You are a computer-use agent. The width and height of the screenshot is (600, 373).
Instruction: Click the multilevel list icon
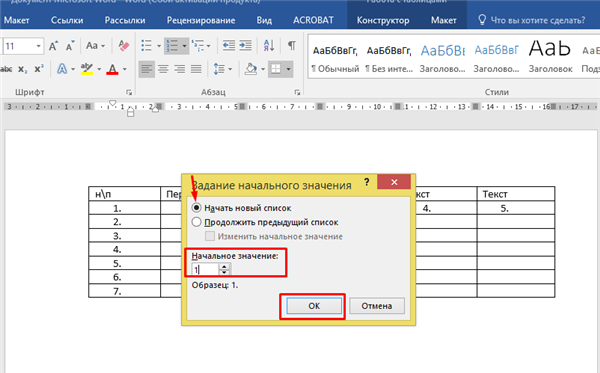click(x=198, y=46)
